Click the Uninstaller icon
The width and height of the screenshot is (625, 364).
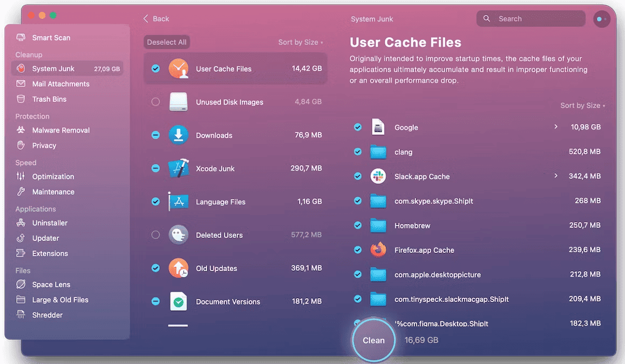click(x=21, y=223)
